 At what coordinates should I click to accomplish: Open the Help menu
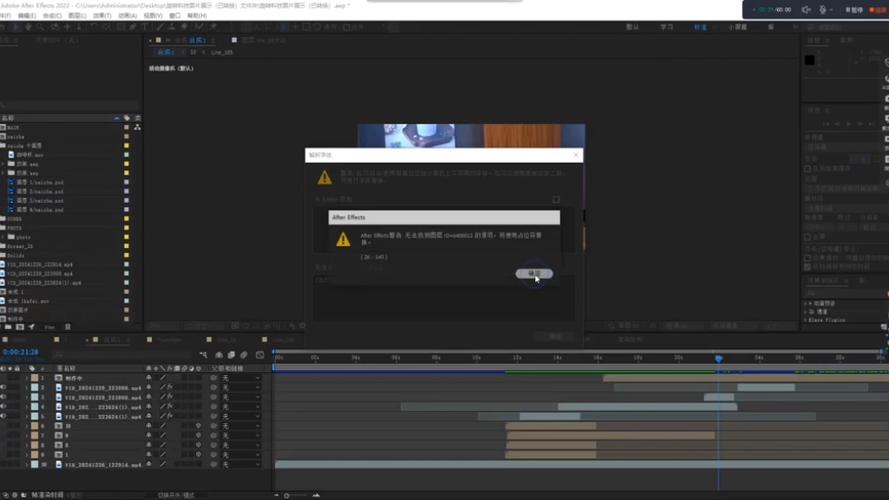197,16
